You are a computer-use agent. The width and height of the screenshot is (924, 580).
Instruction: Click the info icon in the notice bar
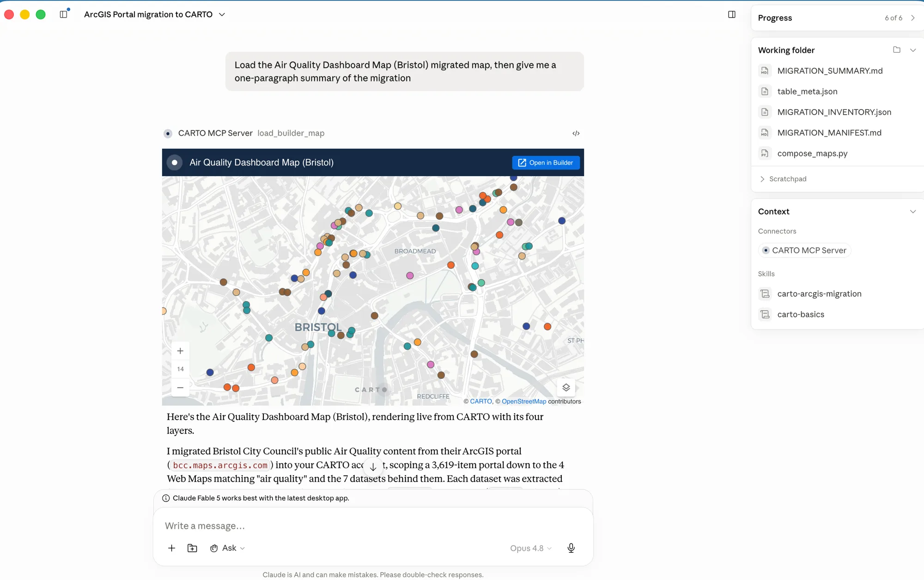(166, 498)
